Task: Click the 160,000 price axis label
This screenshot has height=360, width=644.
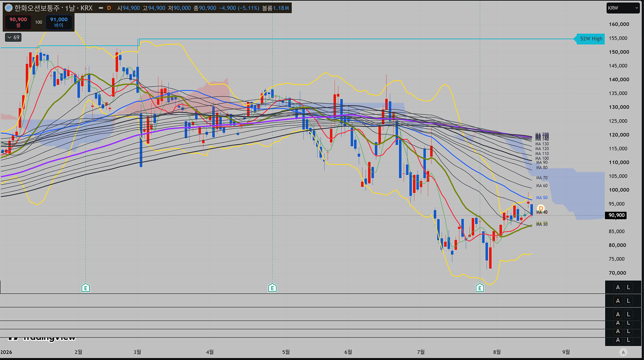Action: [619, 24]
